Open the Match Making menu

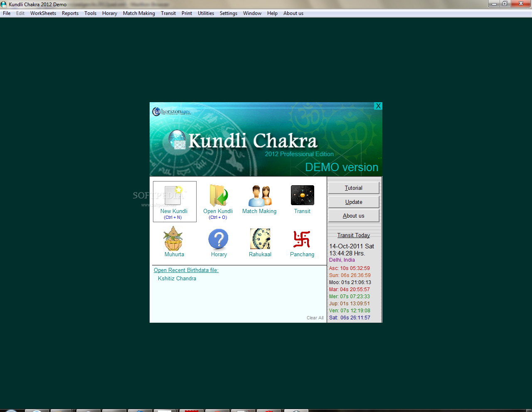(x=139, y=13)
